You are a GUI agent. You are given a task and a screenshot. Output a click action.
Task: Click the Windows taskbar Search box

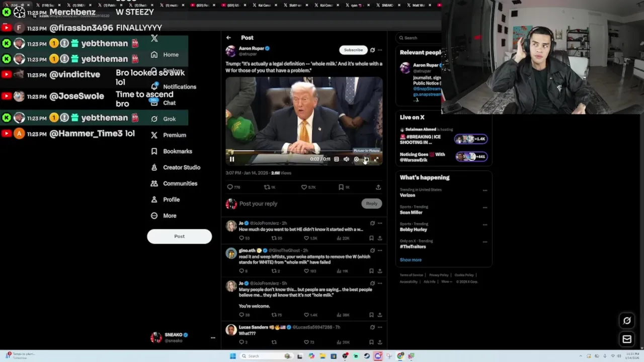coord(266,356)
